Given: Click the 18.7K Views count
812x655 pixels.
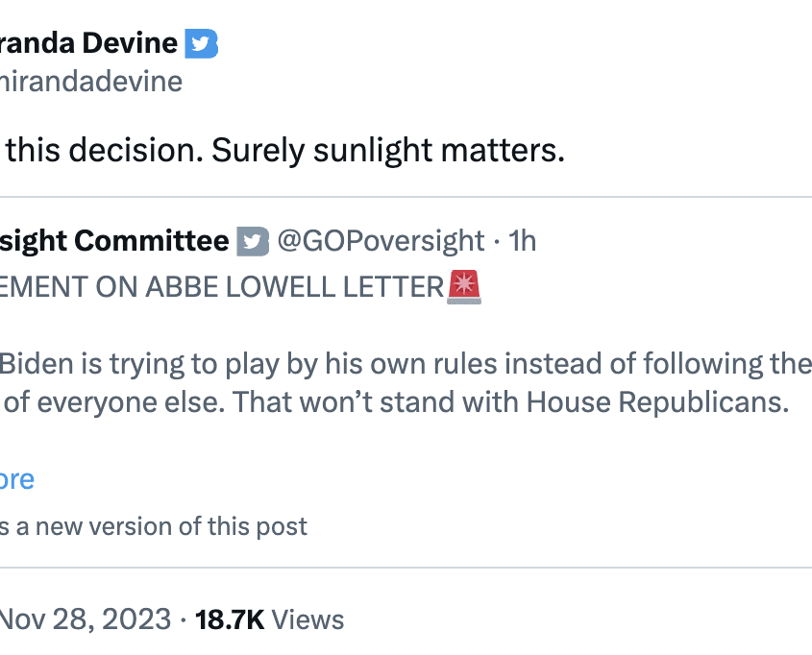Looking at the screenshot, I should tap(269, 619).
